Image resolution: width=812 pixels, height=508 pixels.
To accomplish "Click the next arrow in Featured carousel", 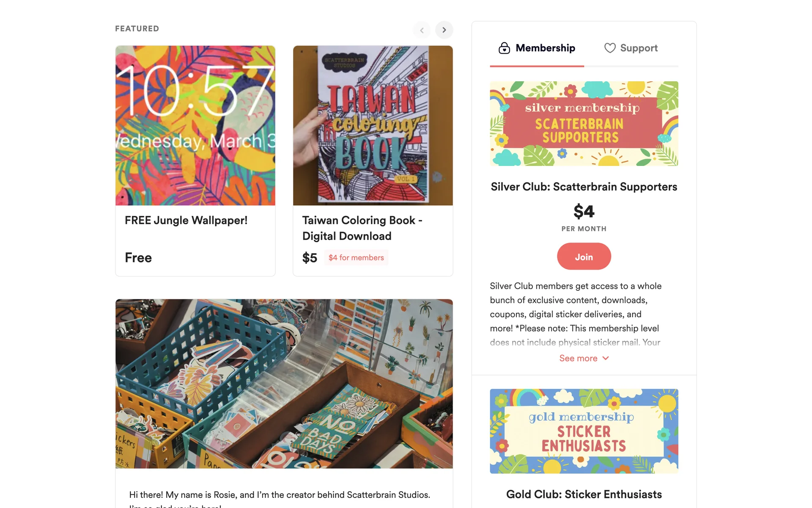I will point(444,30).
